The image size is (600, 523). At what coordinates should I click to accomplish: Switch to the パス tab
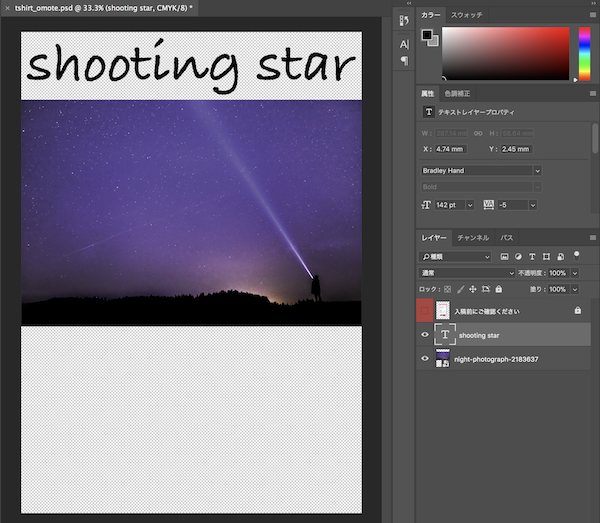point(506,238)
